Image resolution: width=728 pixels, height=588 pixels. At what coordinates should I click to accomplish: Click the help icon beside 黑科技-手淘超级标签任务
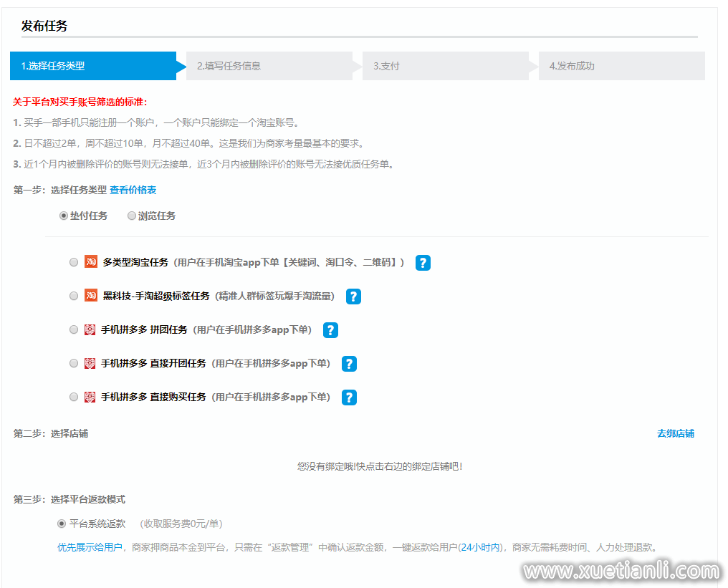pyautogui.click(x=353, y=296)
